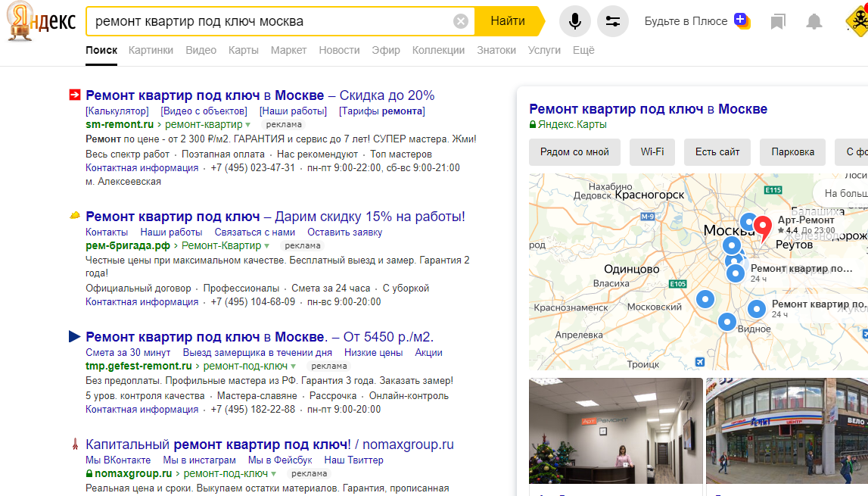This screenshot has height=496, width=868.
Task: Activate voice search microphone icon
Action: pos(574,21)
